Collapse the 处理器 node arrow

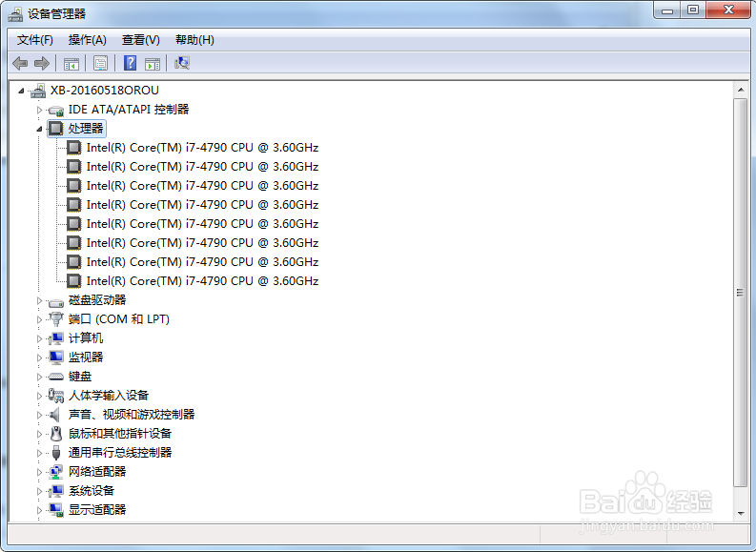[39, 129]
